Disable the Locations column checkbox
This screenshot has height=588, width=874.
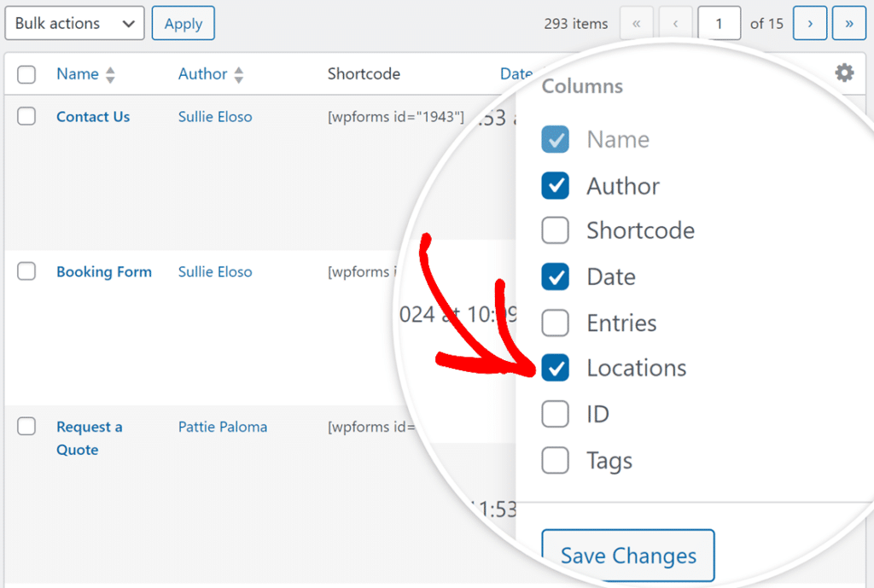[x=556, y=368]
